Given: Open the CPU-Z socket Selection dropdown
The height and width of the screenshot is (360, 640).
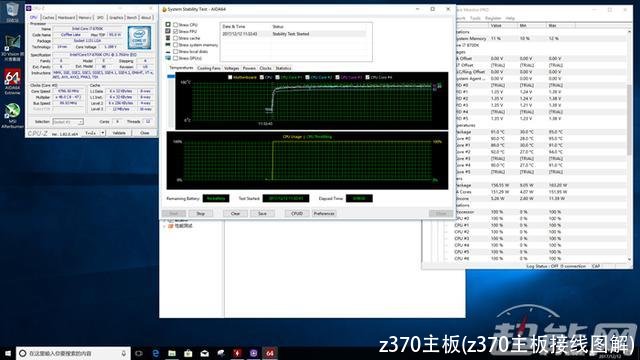Looking at the screenshot, I should (x=68, y=122).
